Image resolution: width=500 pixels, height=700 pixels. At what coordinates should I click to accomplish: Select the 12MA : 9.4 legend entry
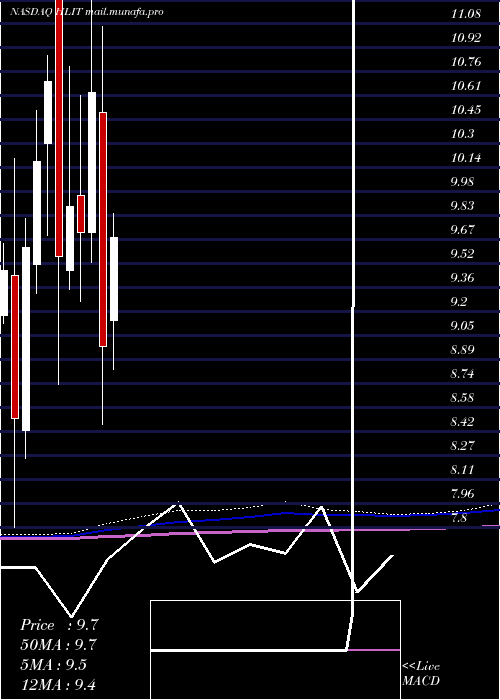click(58, 684)
